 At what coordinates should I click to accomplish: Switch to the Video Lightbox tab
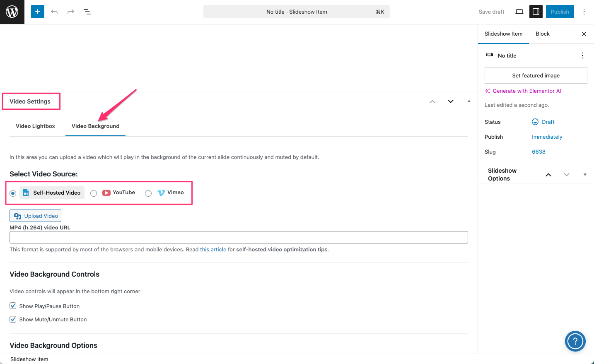point(35,126)
